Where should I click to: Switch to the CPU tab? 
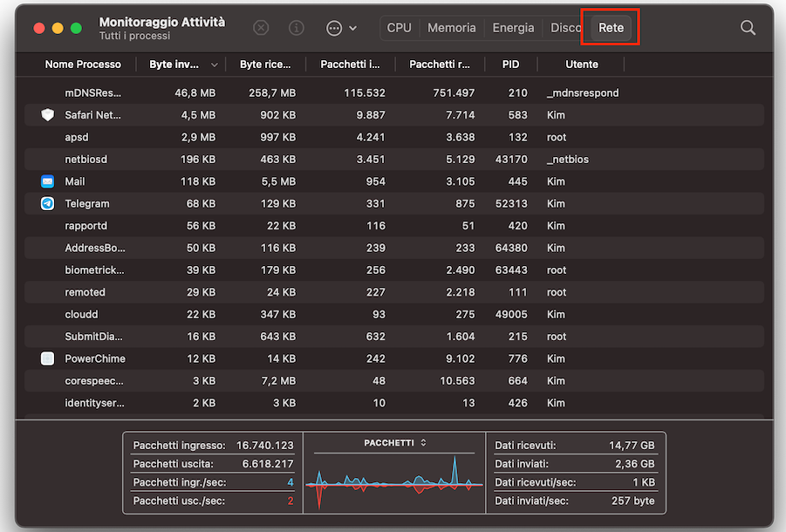coord(399,28)
